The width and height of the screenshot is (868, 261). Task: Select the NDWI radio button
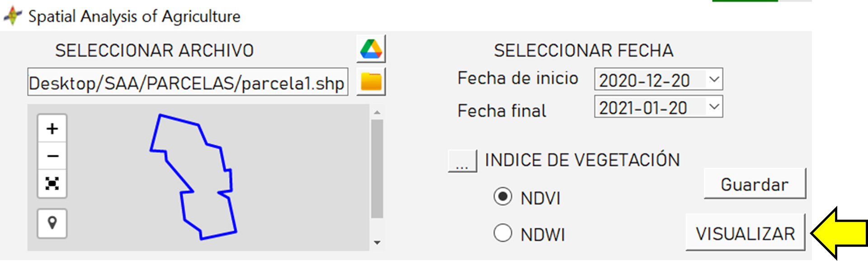[503, 233]
